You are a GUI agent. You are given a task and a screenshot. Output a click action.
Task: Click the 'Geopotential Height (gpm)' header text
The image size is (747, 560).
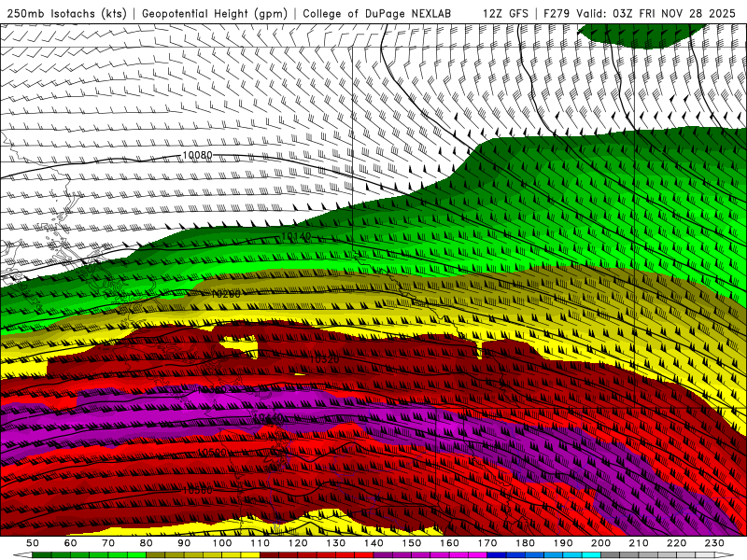coord(215,14)
